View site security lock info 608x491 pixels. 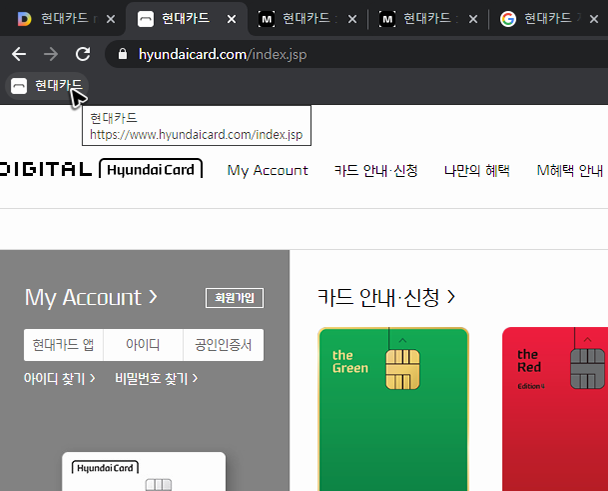(x=123, y=54)
